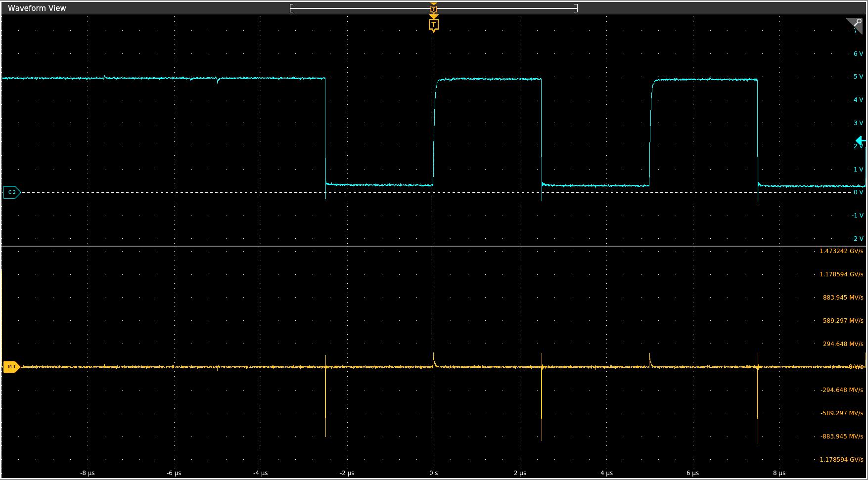Viewport: 868px width, 480px height.
Task: Click the 1.473242 GV/s scale label
Action: click(841, 251)
